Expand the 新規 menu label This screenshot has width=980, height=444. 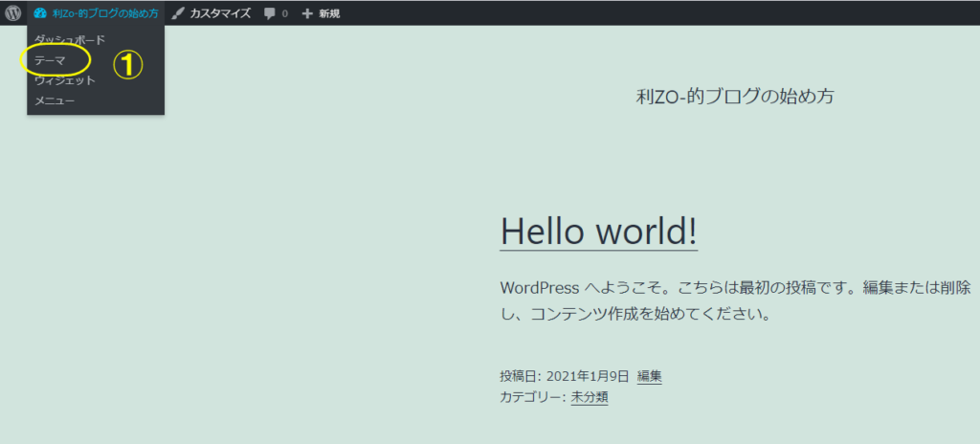(328, 13)
